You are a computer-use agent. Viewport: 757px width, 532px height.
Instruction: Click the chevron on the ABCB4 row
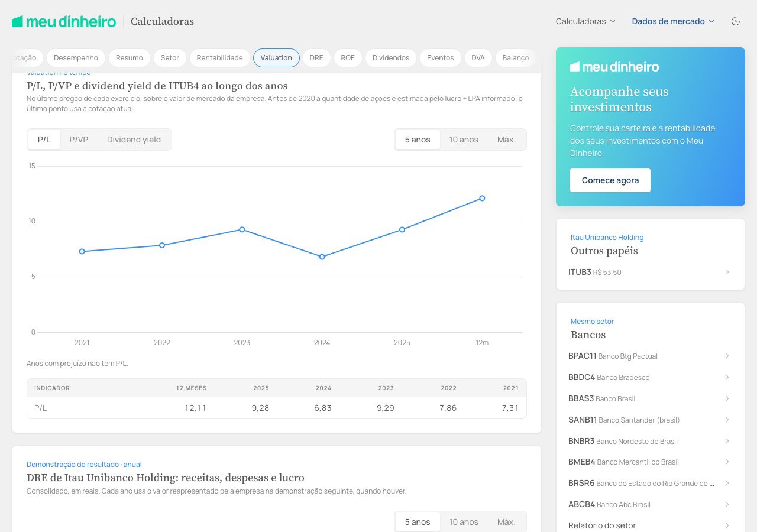click(727, 504)
